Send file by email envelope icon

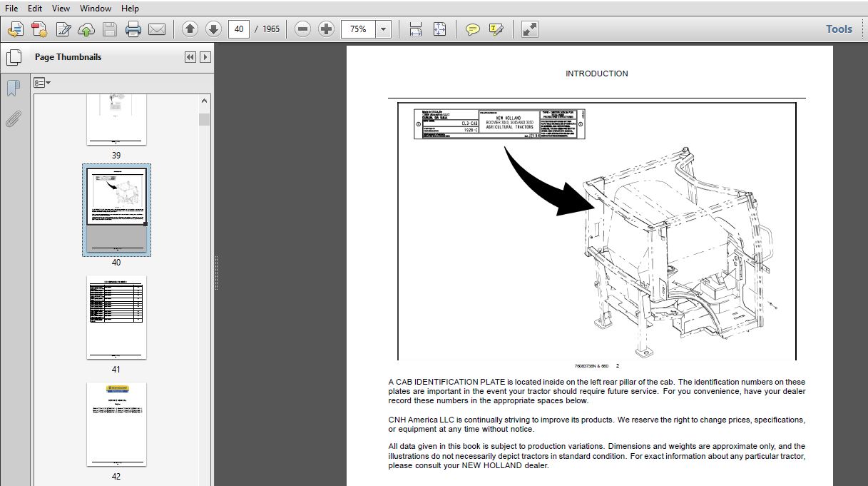[x=157, y=29]
